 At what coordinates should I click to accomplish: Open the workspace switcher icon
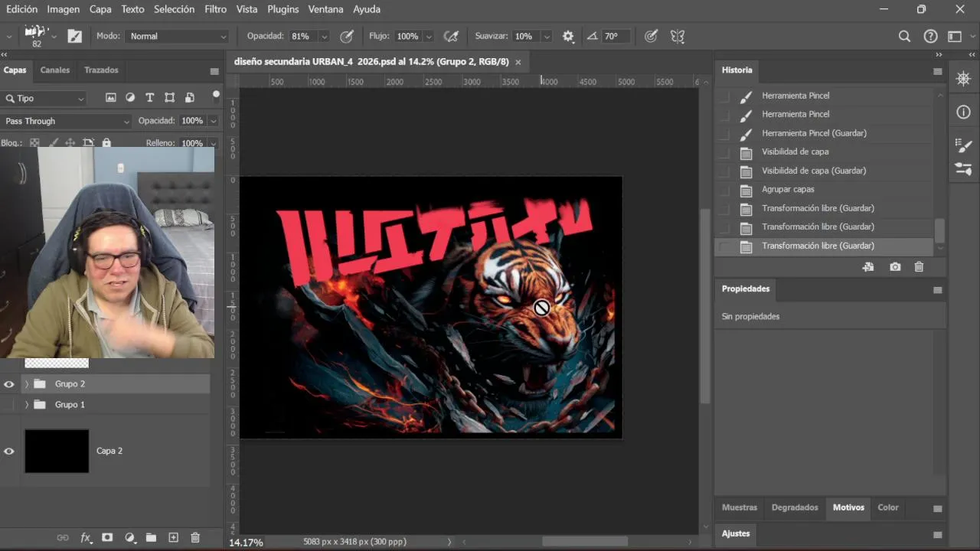pyautogui.click(x=955, y=36)
